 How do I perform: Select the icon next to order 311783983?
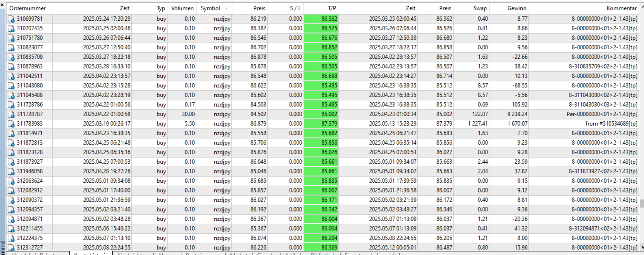(11, 123)
